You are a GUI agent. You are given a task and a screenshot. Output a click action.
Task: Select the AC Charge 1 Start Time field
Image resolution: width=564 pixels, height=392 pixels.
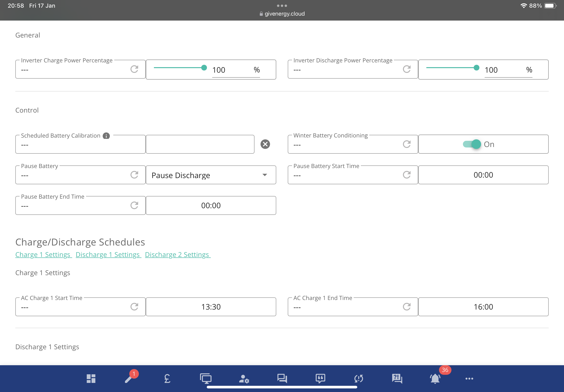(x=211, y=307)
